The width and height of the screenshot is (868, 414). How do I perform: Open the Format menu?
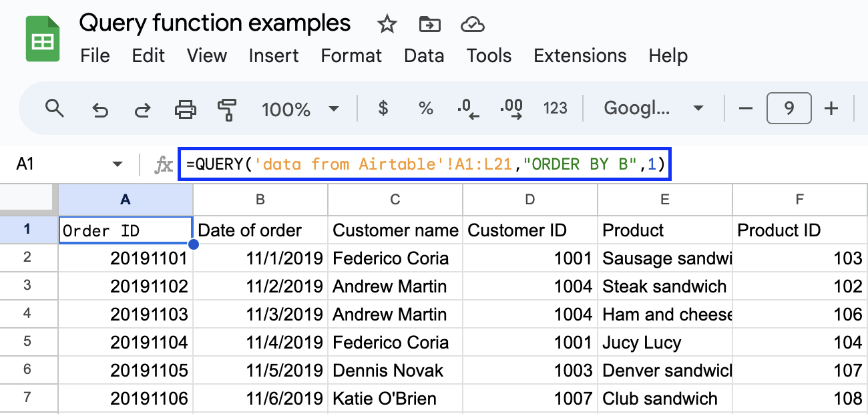(351, 55)
